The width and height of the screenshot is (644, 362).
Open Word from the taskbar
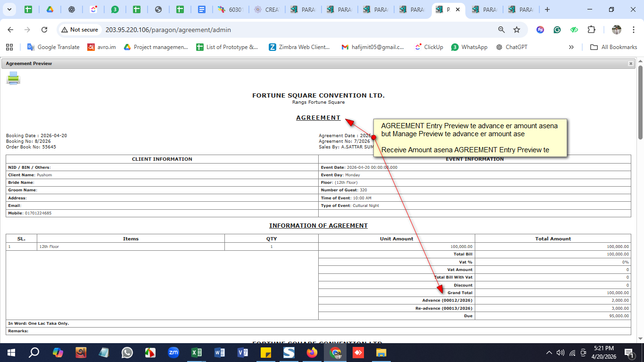[x=220, y=353]
